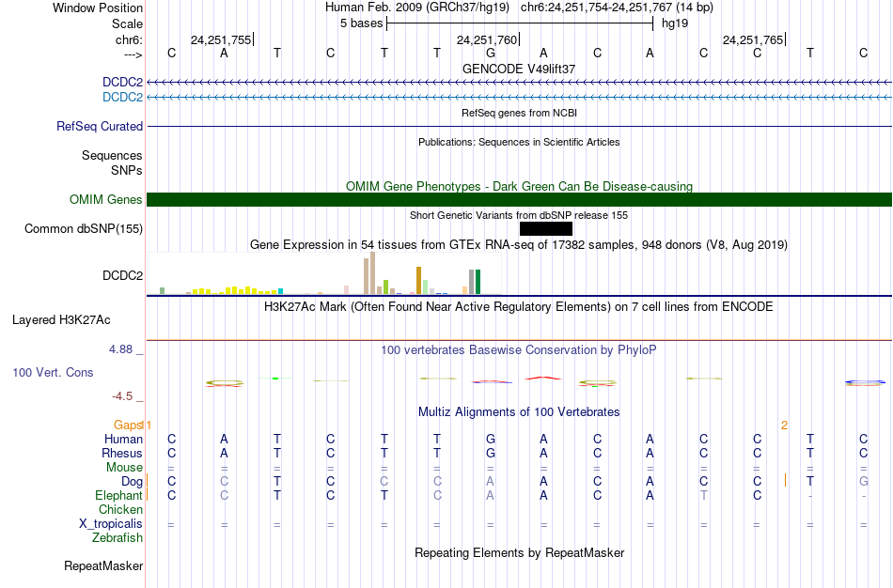Click the Layered H3K27Ac track label

click(61, 320)
